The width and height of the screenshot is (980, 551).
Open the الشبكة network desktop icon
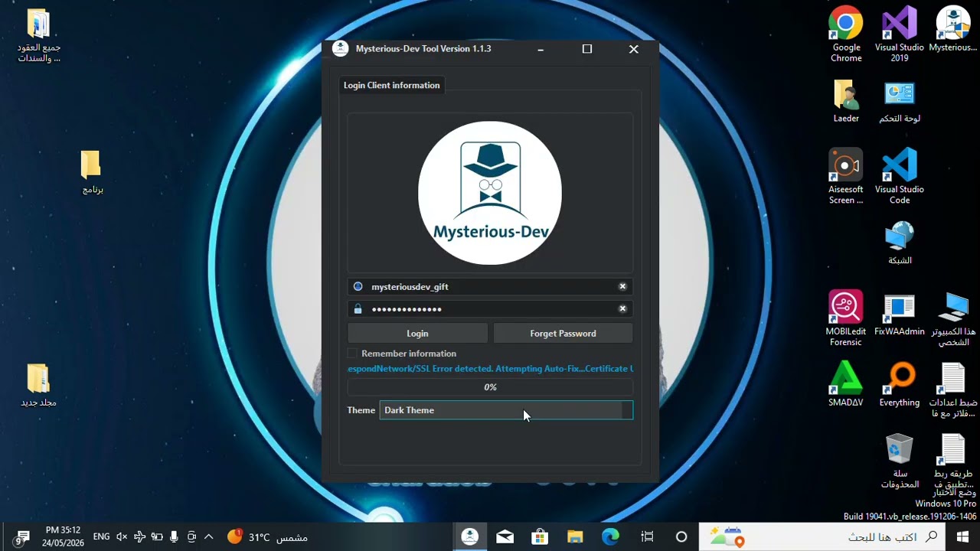tap(900, 243)
